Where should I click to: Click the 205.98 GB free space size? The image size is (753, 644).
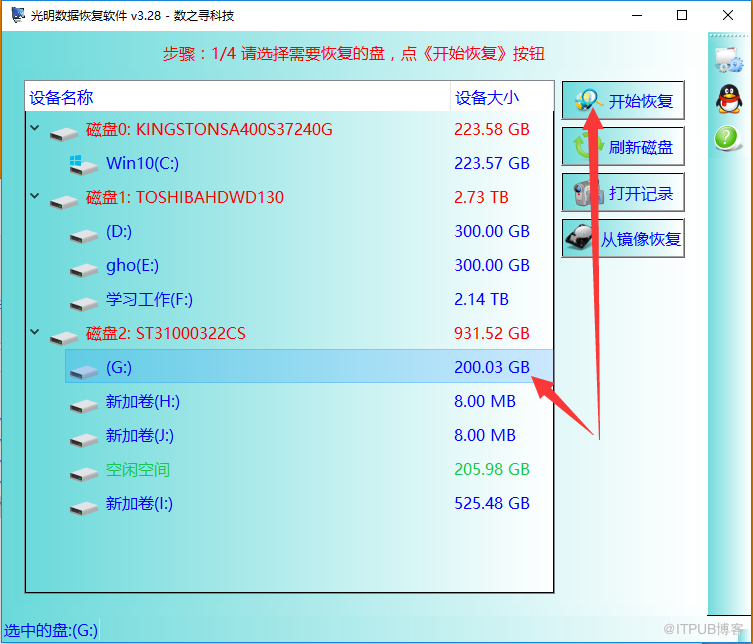point(492,470)
